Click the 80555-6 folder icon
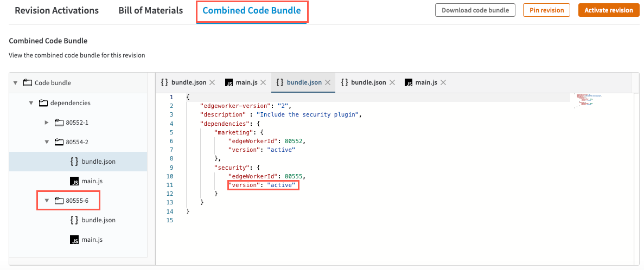The height and width of the screenshot is (270, 644). [59, 201]
